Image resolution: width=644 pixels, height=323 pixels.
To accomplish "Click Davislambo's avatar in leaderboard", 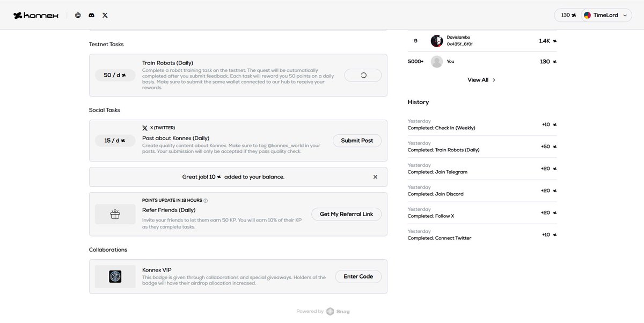I will 436,41.
